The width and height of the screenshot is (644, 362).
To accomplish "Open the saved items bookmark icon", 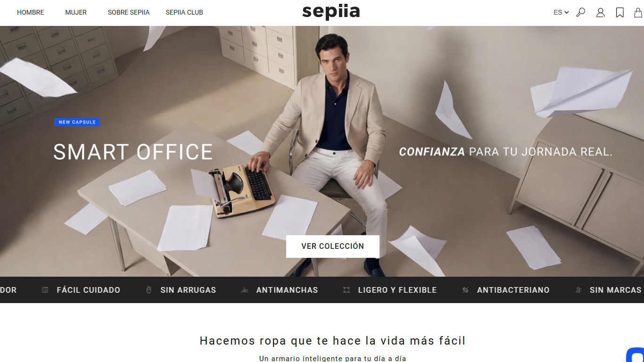I will (620, 12).
